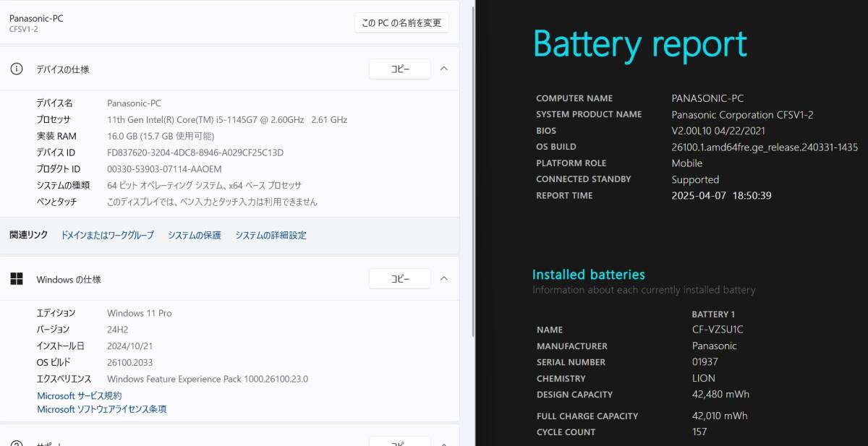Select system type 64 ビット オペレーティング システム text
868x446 pixels.
point(204,185)
